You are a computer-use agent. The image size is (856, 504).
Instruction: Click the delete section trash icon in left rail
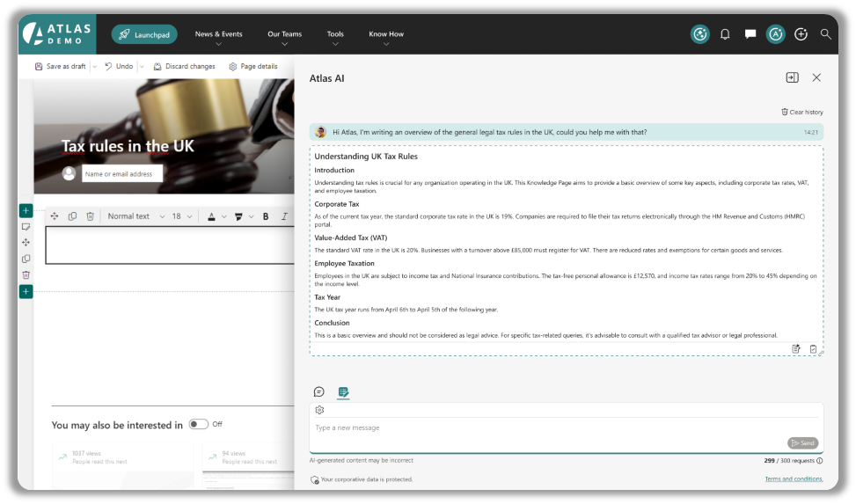pyautogui.click(x=26, y=275)
